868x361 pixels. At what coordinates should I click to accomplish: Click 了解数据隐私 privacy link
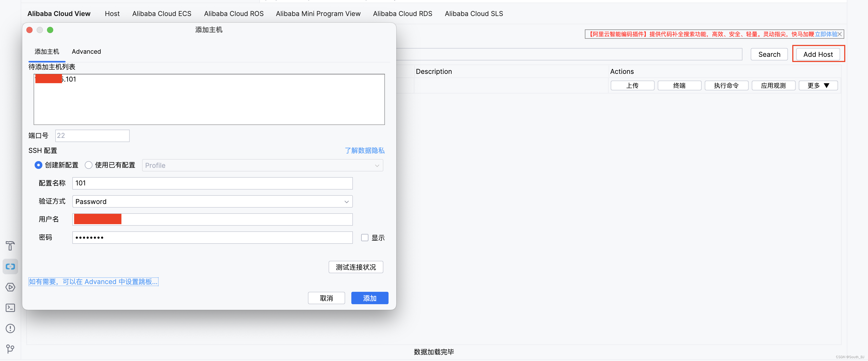point(364,150)
